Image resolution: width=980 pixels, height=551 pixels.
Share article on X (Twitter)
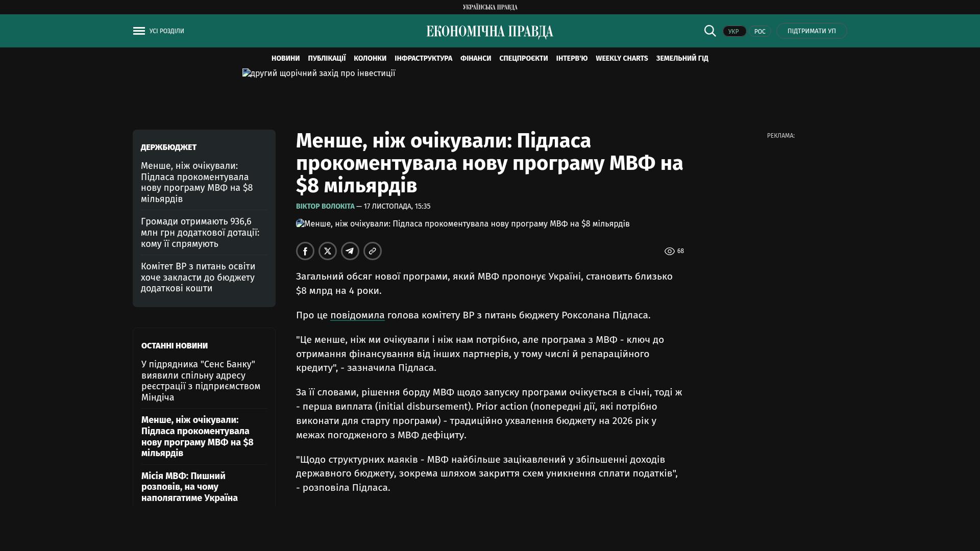click(x=328, y=251)
